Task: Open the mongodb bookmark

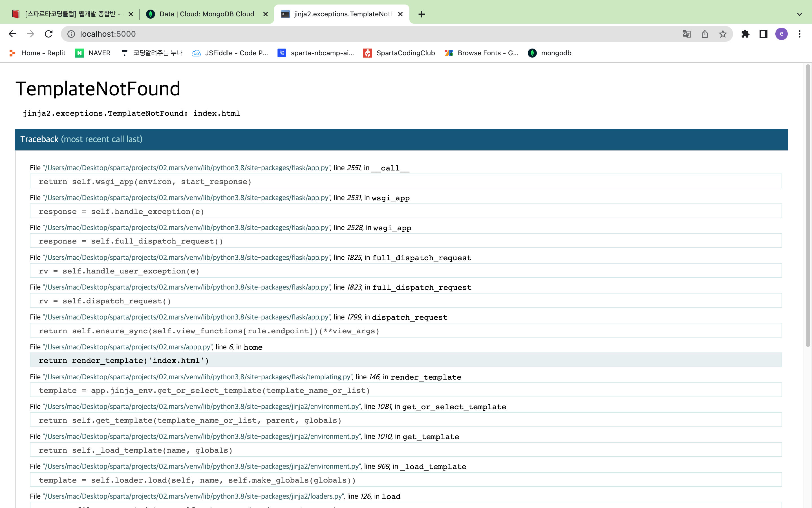Action: tap(550, 53)
